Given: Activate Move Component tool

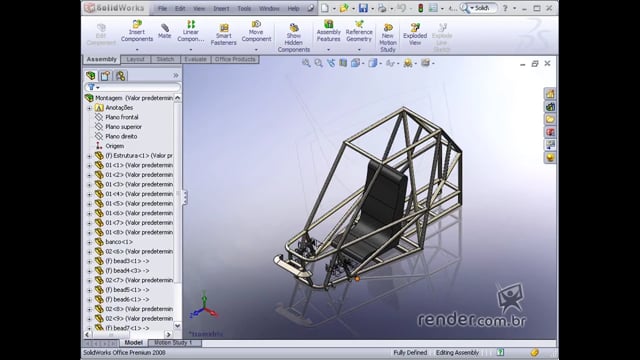Looking at the screenshot, I should (x=256, y=31).
